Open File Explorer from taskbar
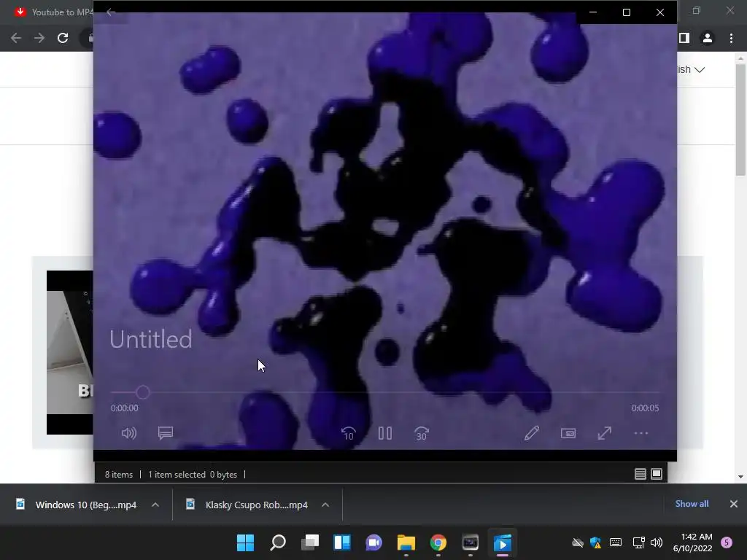The height and width of the screenshot is (560, 747). 406,542
